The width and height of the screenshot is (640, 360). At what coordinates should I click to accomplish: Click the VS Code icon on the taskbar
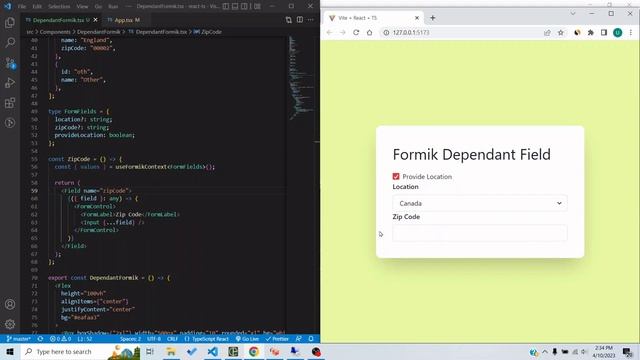coord(213,351)
